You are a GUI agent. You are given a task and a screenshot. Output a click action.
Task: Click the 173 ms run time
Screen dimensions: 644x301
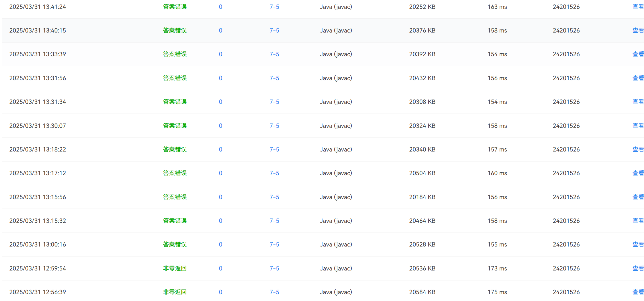(497, 268)
